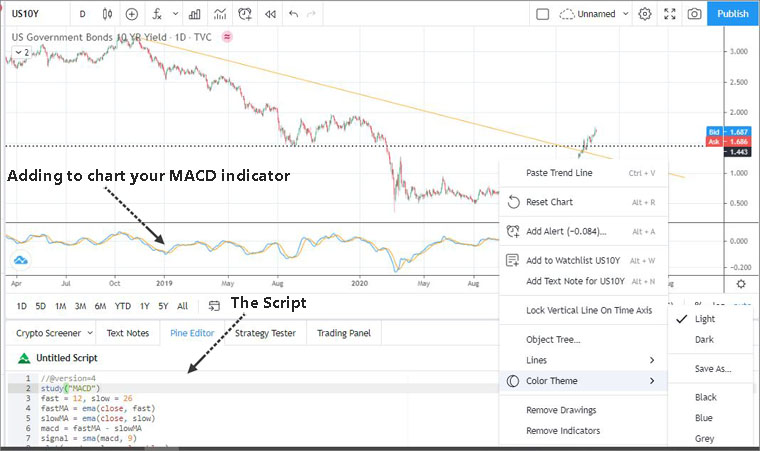
Task: Choose Remove Indicators menu entry
Action: point(584,431)
